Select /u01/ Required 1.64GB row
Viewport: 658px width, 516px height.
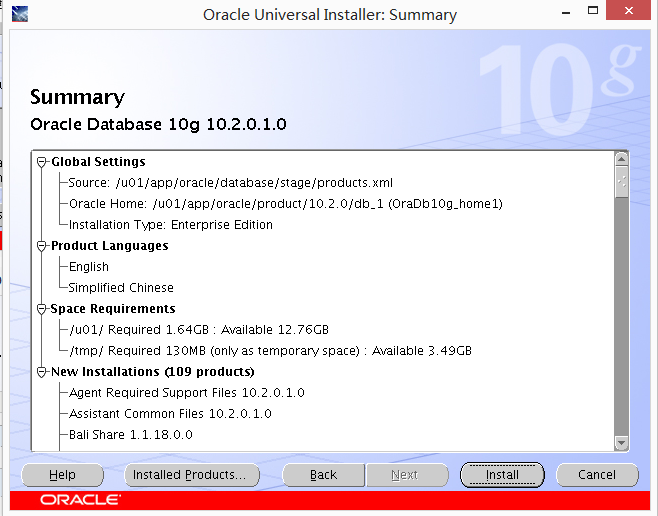198,330
